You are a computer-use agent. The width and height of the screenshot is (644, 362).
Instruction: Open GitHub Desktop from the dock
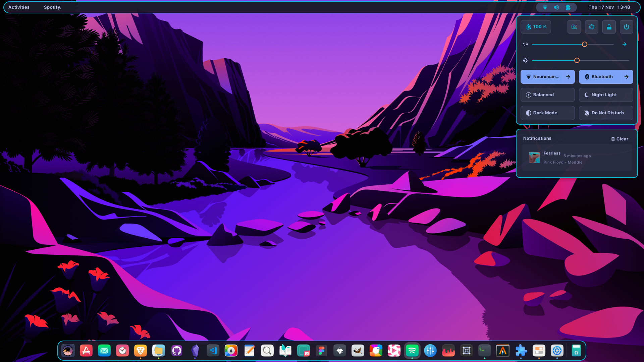click(177, 351)
